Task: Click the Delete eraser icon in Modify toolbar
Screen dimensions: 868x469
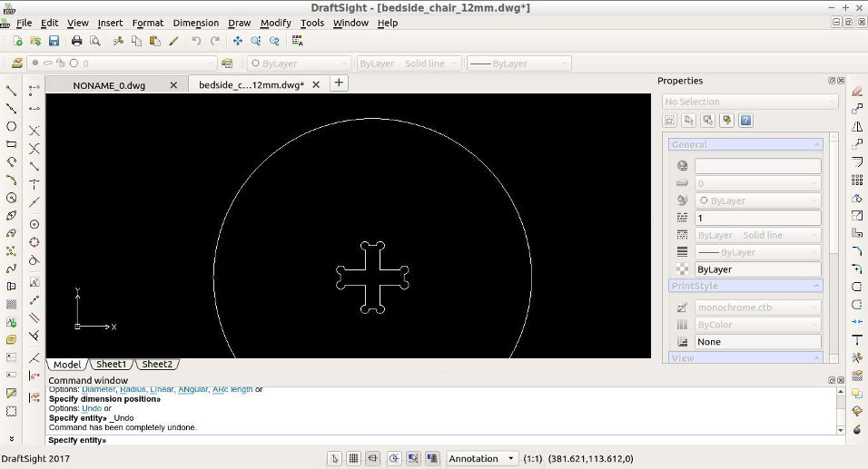Action: point(857,90)
